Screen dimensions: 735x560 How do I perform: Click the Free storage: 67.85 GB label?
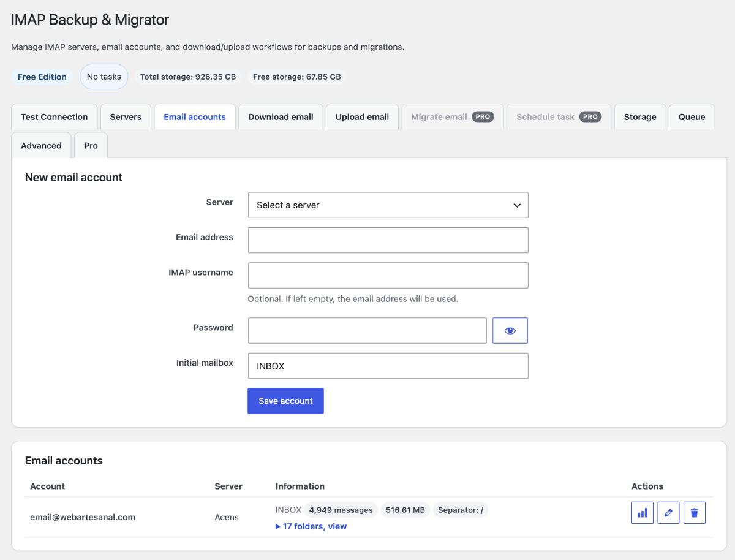297,77
